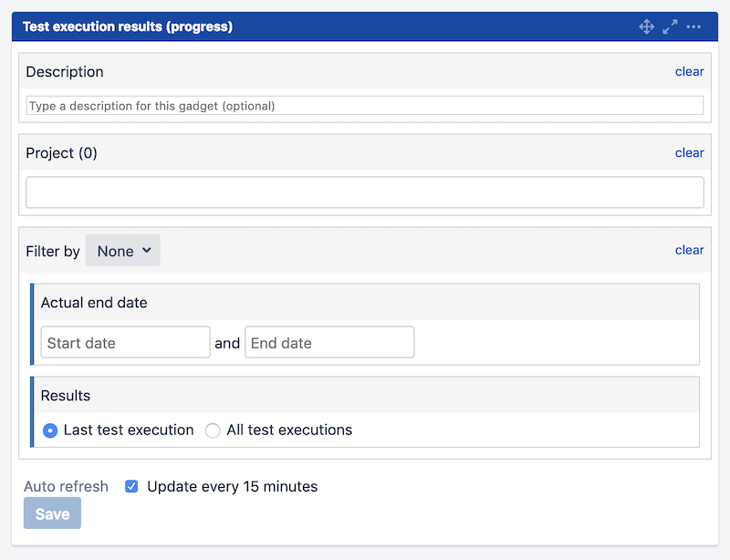
Task: Clear the Filter by settings
Action: tap(689, 250)
